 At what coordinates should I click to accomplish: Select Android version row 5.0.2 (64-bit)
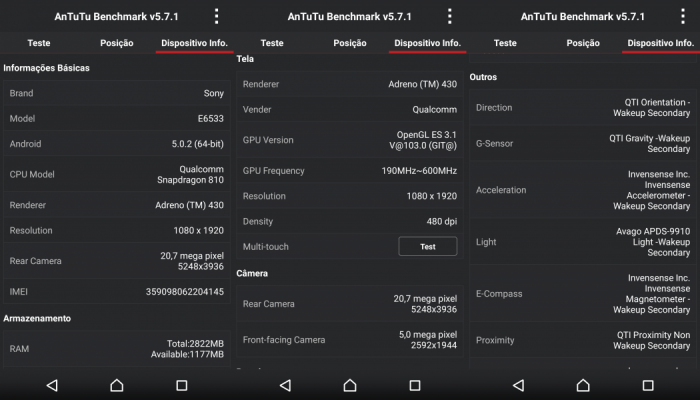click(x=117, y=144)
